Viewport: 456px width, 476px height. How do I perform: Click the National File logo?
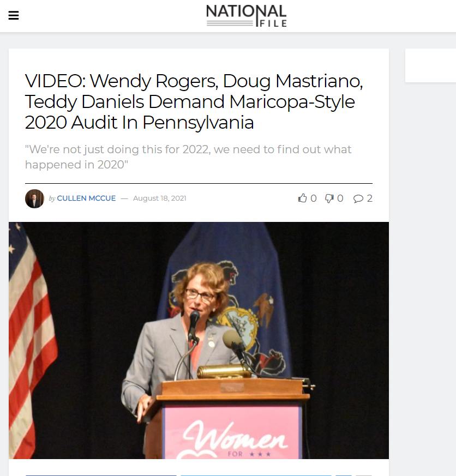coord(246,15)
